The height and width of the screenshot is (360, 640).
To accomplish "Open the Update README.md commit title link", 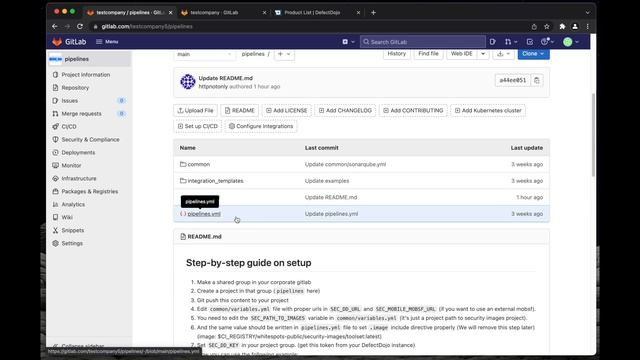I will pyautogui.click(x=225, y=78).
